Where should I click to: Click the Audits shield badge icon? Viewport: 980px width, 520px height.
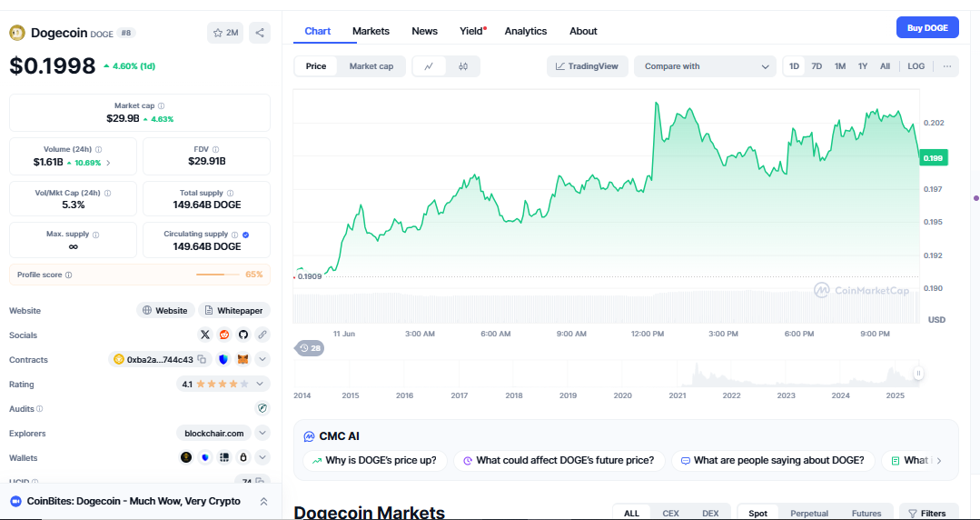tap(262, 408)
